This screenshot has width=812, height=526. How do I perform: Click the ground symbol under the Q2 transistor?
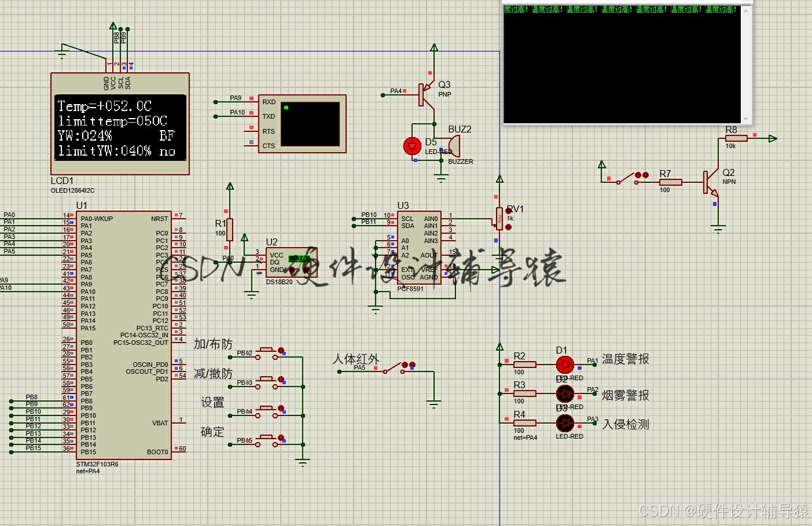718,229
